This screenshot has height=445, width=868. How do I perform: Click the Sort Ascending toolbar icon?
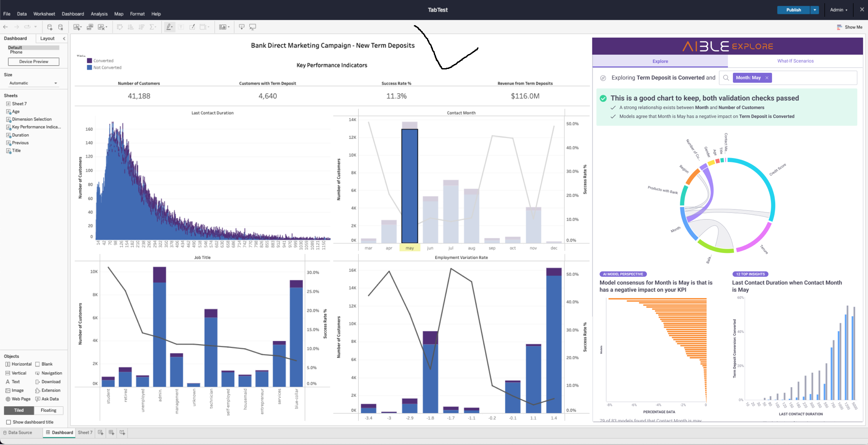pyautogui.click(x=131, y=27)
